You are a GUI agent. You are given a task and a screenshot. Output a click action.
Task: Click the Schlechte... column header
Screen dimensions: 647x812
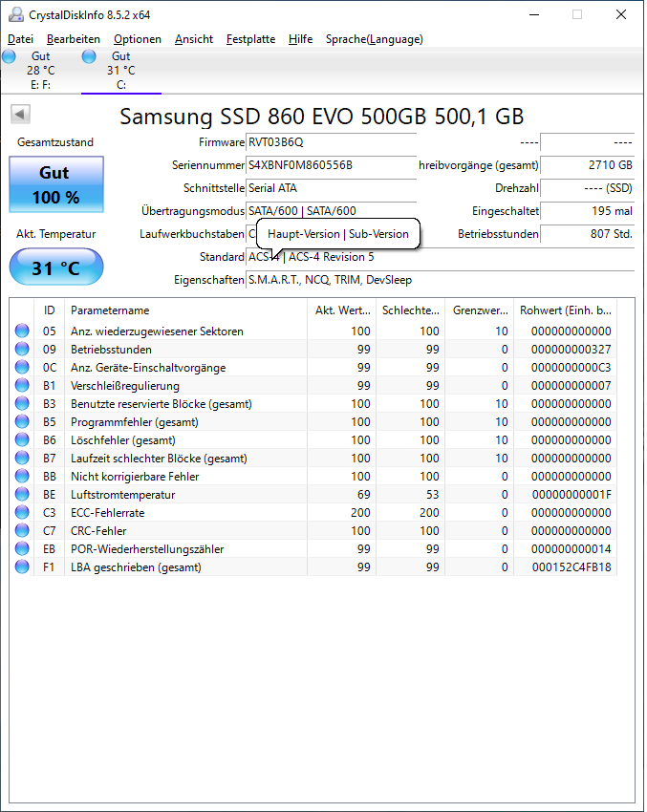[410, 310]
